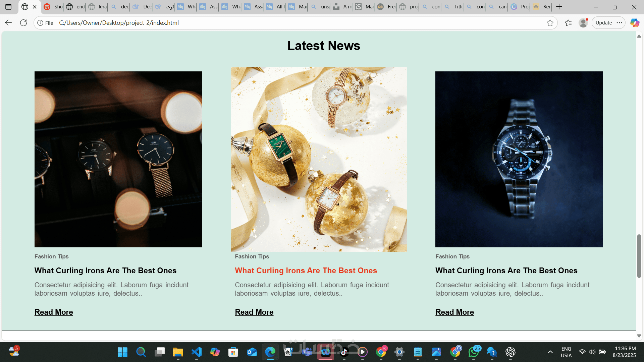Open the tab actions menu icon
644x362 pixels.
(8, 7)
